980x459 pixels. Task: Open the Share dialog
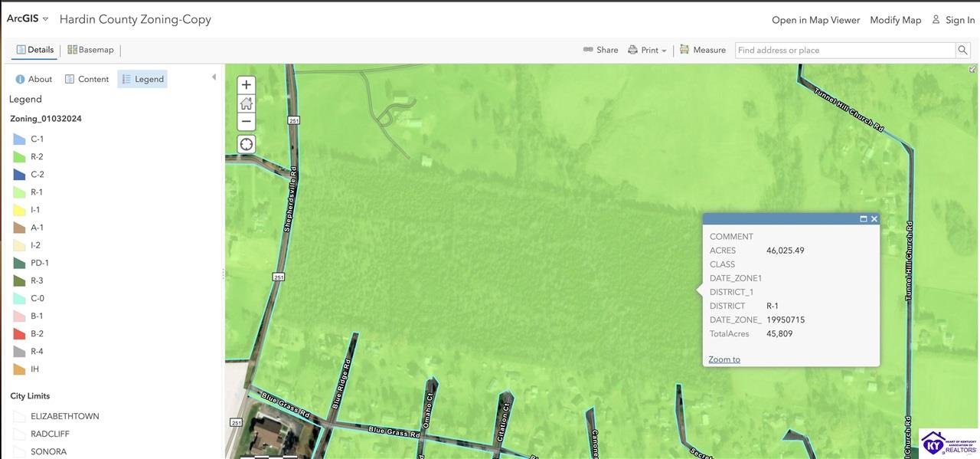[600, 50]
